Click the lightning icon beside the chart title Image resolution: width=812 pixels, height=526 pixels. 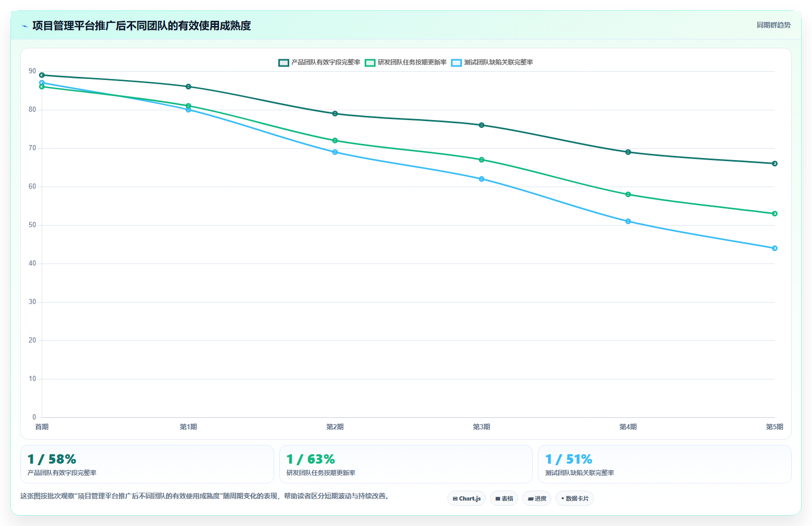coord(24,26)
